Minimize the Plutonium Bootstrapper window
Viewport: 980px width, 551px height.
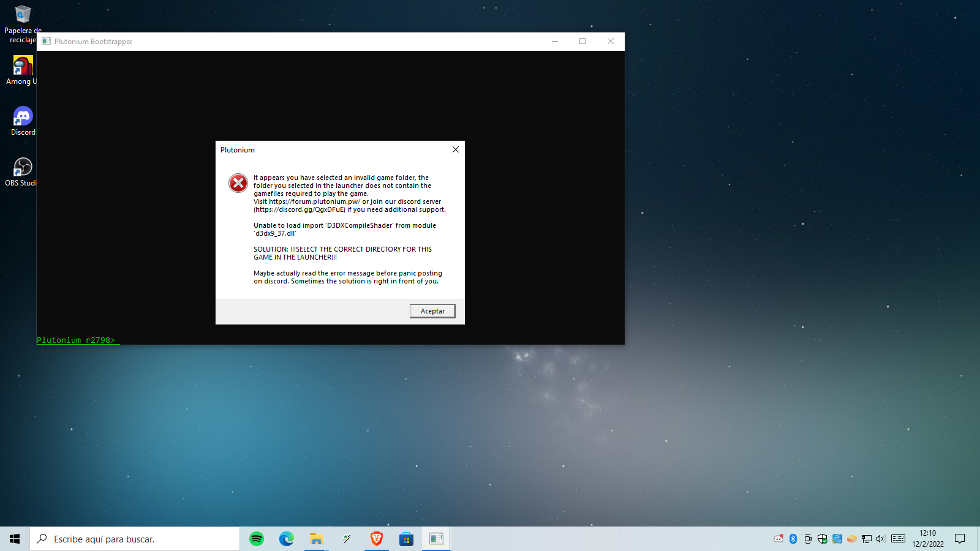pyautogui.click(x=555, y=41)
